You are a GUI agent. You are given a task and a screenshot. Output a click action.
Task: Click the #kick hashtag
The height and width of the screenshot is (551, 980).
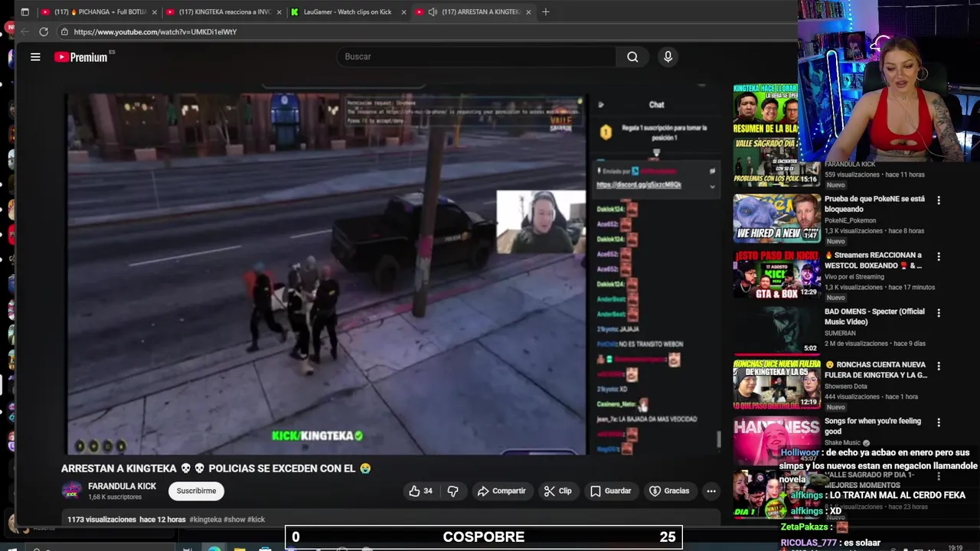[256, 520]
